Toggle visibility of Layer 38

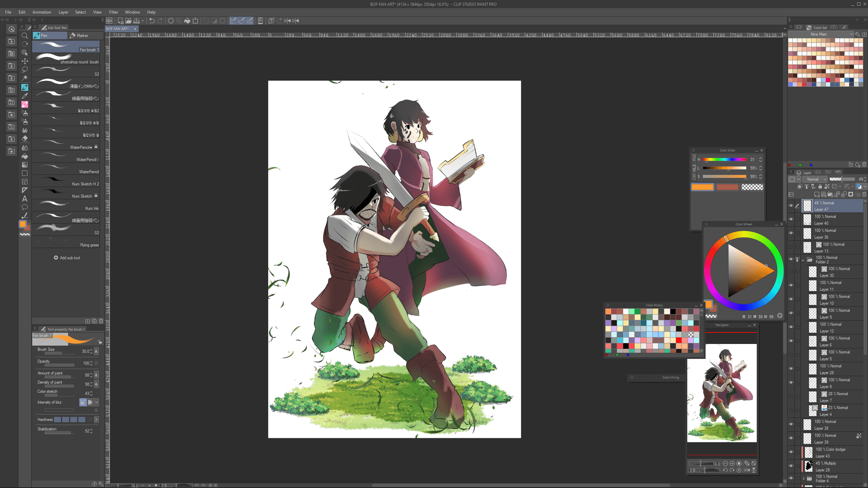[x=791, y=425]
